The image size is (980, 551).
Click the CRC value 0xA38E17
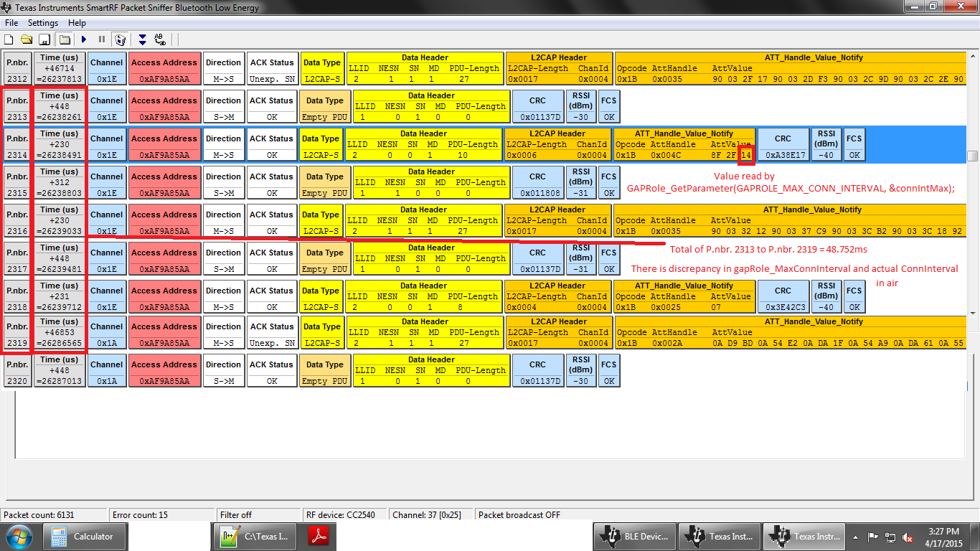(783, 145)
